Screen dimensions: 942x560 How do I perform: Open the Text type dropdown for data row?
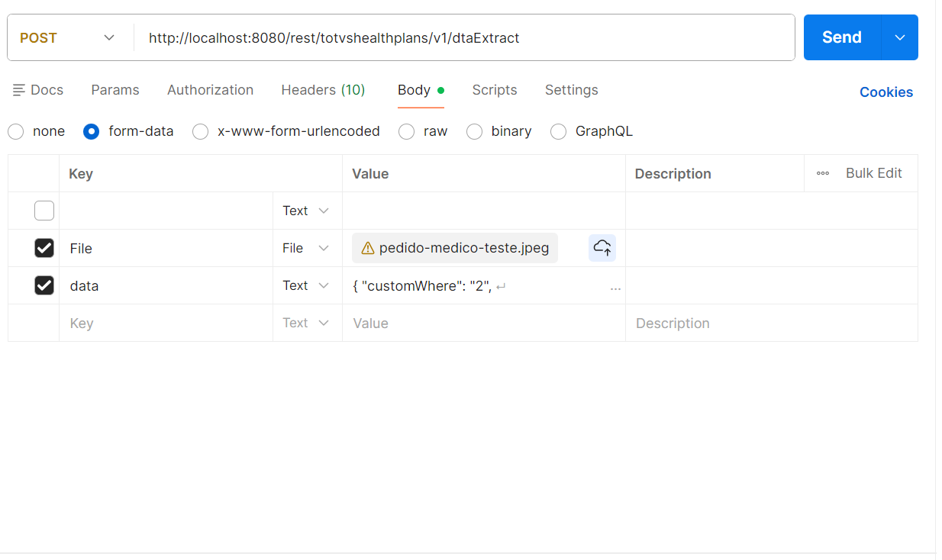pos(306,285)
